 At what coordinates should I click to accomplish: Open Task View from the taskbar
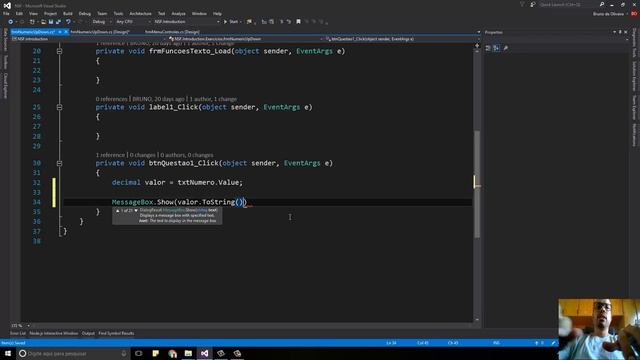tap(139, 353)
